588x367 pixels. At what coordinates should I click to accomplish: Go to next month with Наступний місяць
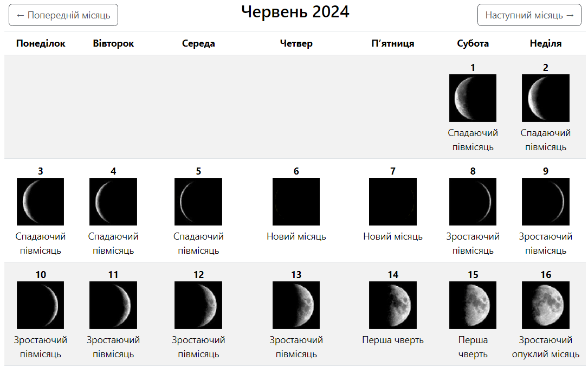pos(529,15)
